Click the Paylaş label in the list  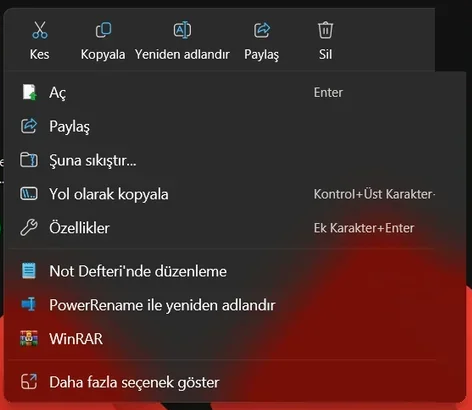point(70,127)
